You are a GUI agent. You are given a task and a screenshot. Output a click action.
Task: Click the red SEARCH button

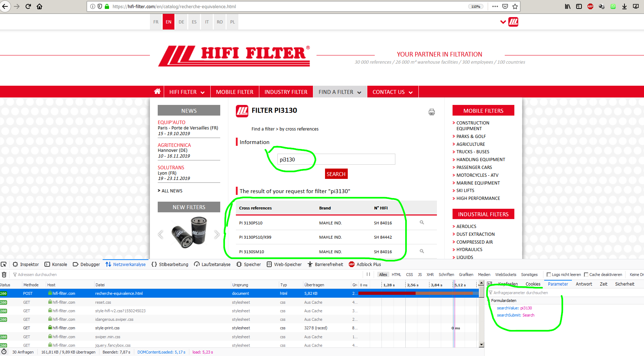tap(336, 174)
